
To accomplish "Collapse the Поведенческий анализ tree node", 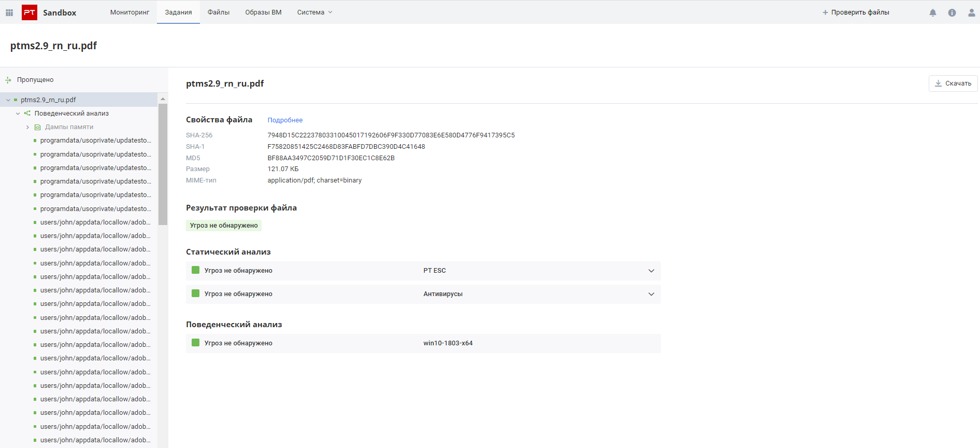I will tap(18, 114).
